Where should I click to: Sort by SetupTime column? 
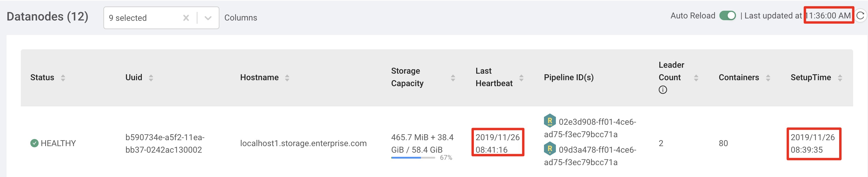click(x=840, y=78)
